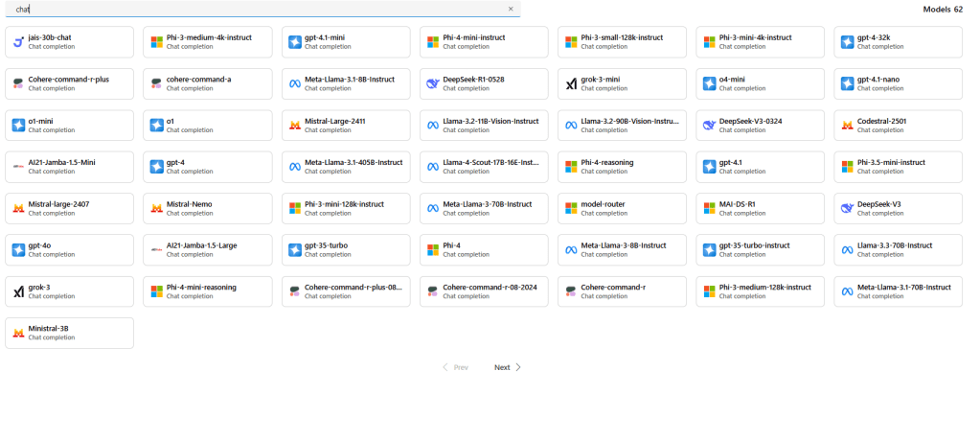Image resolution: width=980 pixels, height=441 pixels.
Task: Click the jais-30b-chat model icon
Action: coord(17,42)
